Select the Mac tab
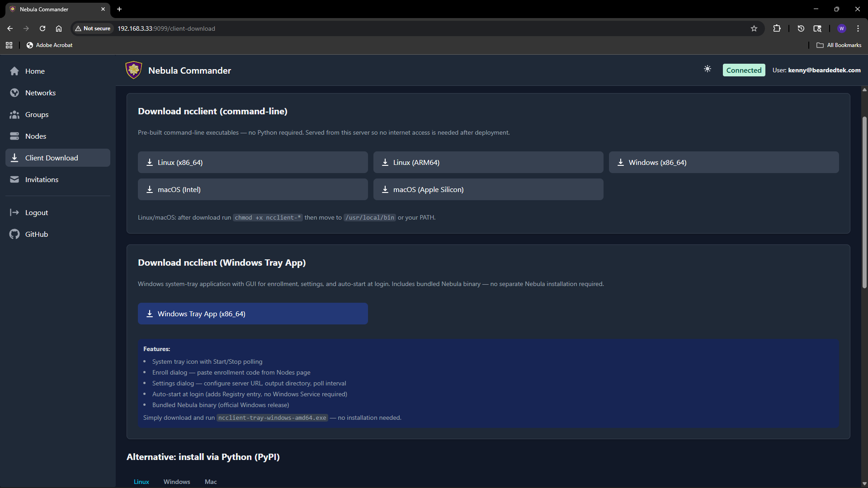The height and width of the screenshot is (488, 868). tap(210, 482)
